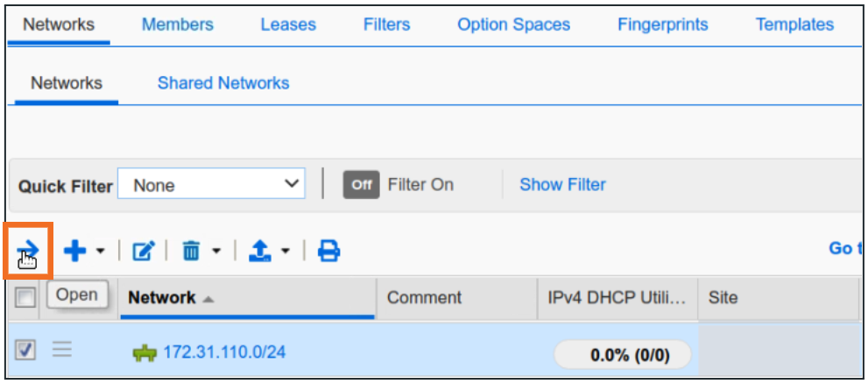
Task: Open the Quick Filter dropdown
Action: click(211, 185)
